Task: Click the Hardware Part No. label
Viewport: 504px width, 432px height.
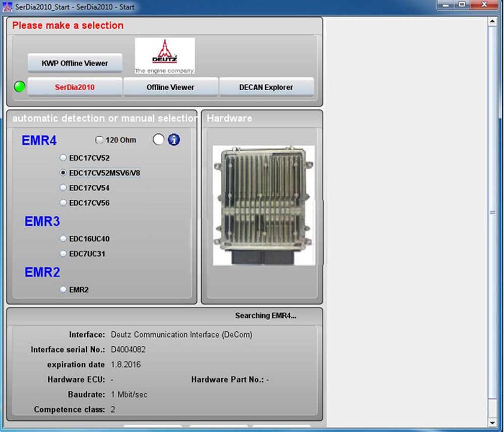Action: [228, 380]
